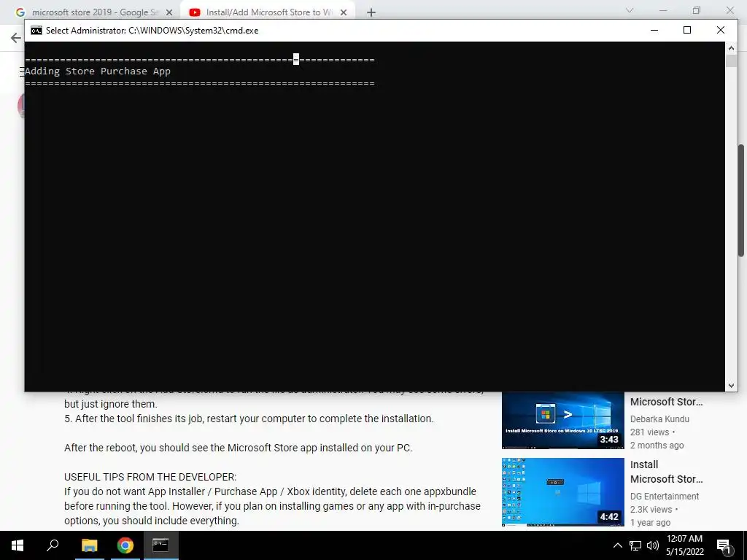Open the 4:42 Install Microsoft Store video thumbnail
This screenshot has height=560, width=747.
coord(562,492)
